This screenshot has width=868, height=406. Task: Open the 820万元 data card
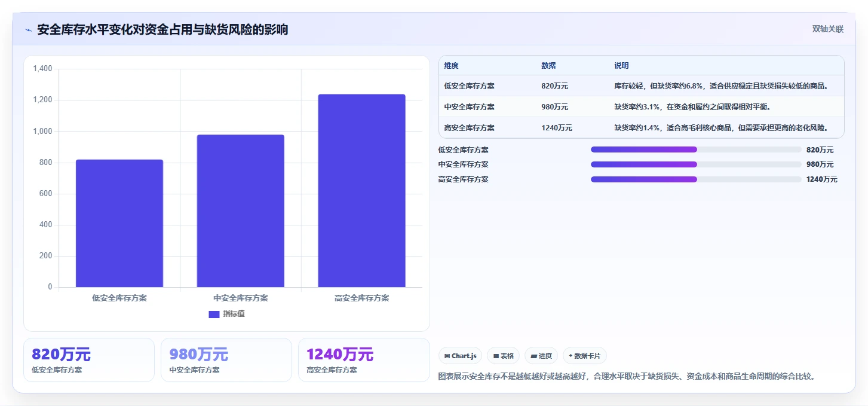point(88,360)
